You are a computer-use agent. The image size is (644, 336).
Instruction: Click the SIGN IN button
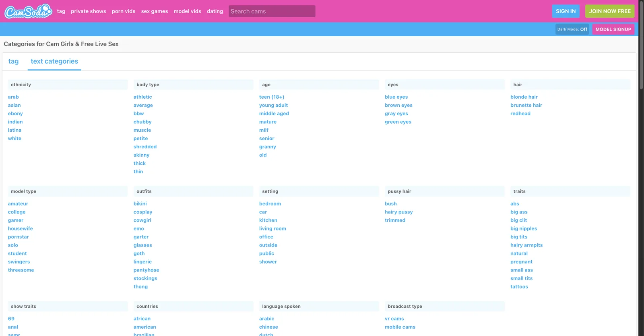[566, 11]
